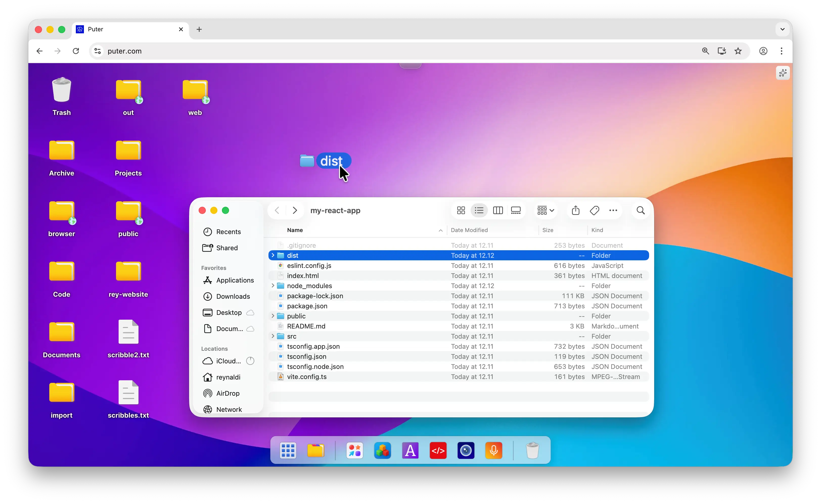Open the group-by dropdown in Finder

click(545, 210)
